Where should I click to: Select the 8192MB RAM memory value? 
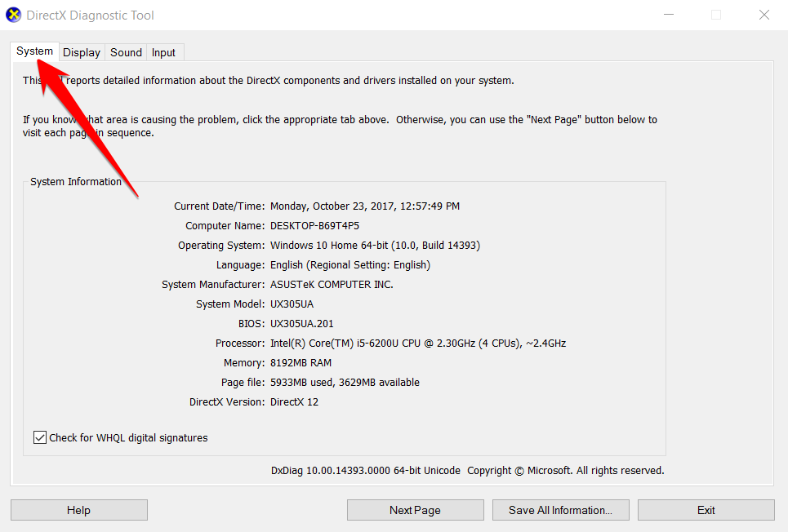(301, 363)
